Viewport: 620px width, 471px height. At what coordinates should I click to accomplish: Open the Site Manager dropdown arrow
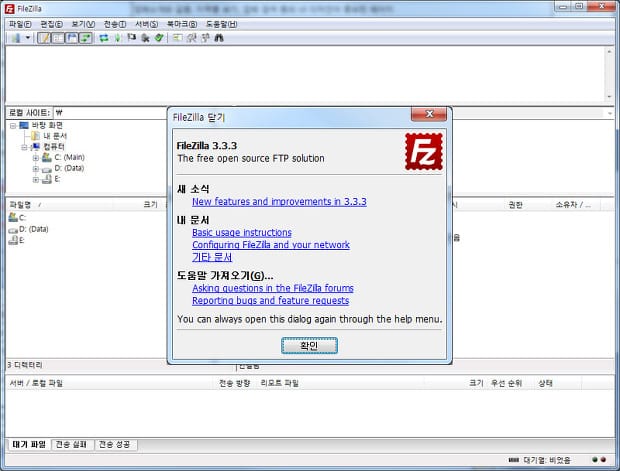pyautogui.click(x=28, y=38)
